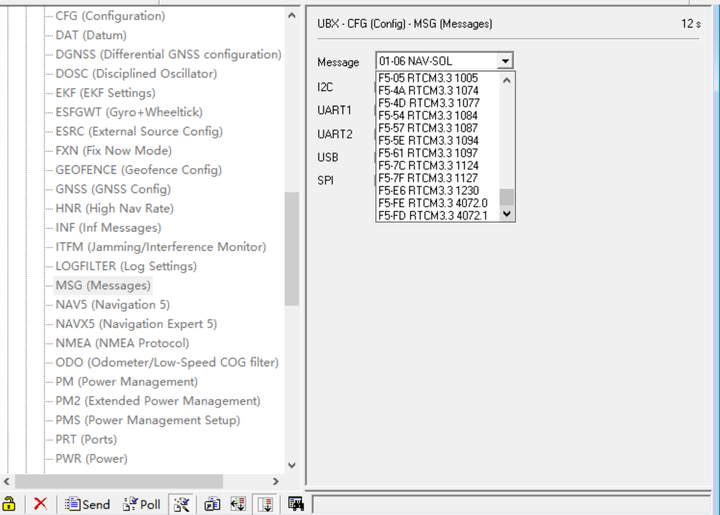The height and width of the screenshot is (515, 720).
Task: Choose F5-4D RTCM3.3 1077 from the list
Action: tap(428, 103)
